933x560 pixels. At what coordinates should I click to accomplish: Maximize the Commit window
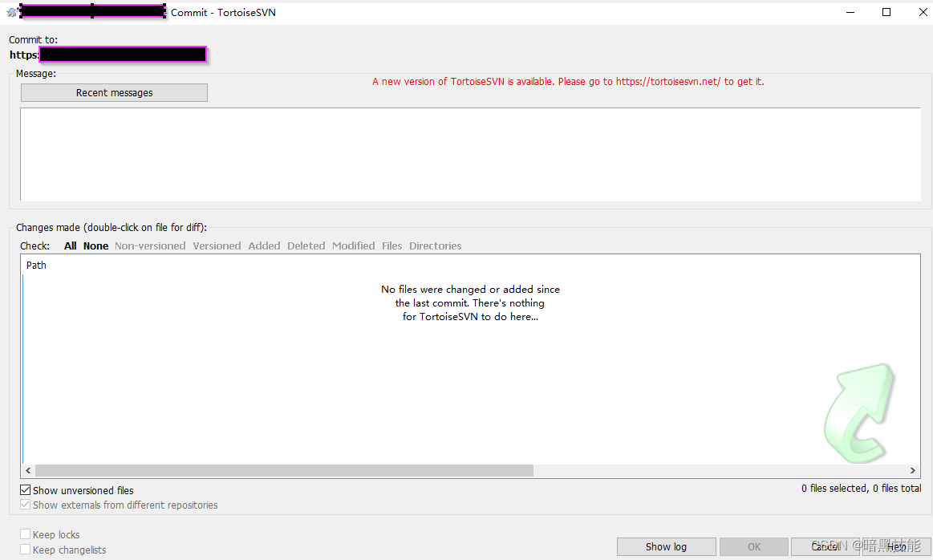point(886,12)
